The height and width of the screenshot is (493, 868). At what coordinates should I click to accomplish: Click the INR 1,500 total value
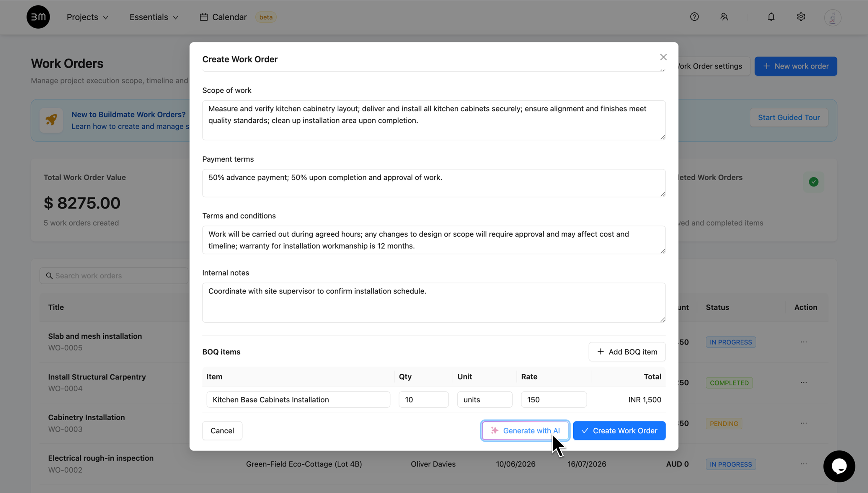tap(645, 399)
